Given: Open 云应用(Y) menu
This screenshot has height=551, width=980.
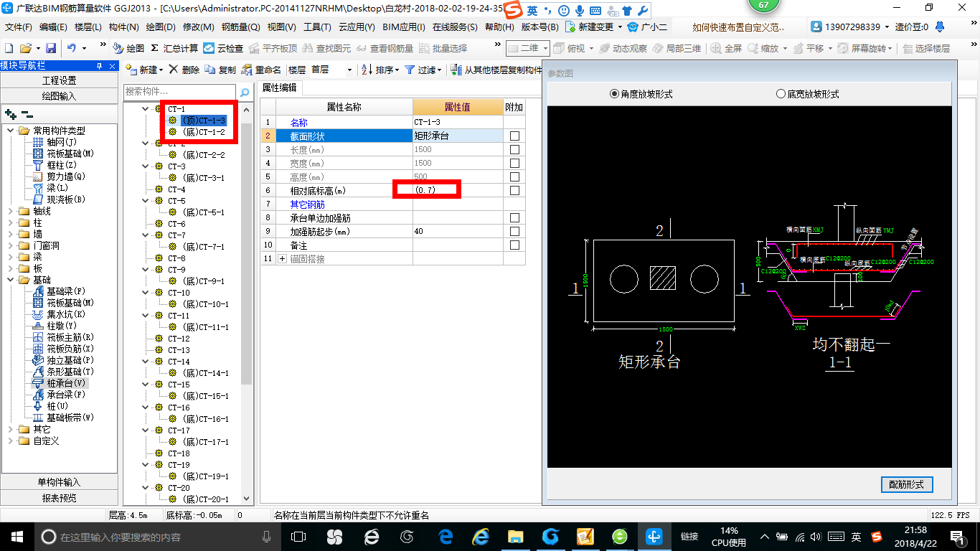Looking at the screenshot, I should (x=357, y=27).
